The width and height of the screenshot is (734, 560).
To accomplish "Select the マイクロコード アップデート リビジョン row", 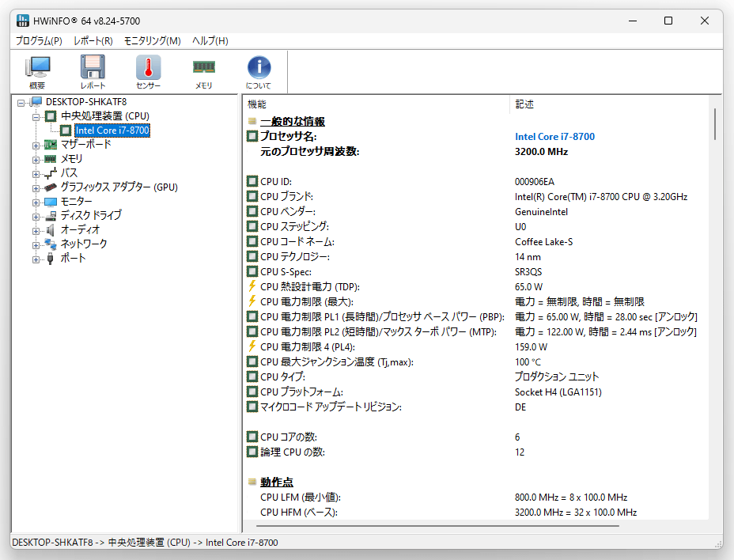I will point(475,407).
